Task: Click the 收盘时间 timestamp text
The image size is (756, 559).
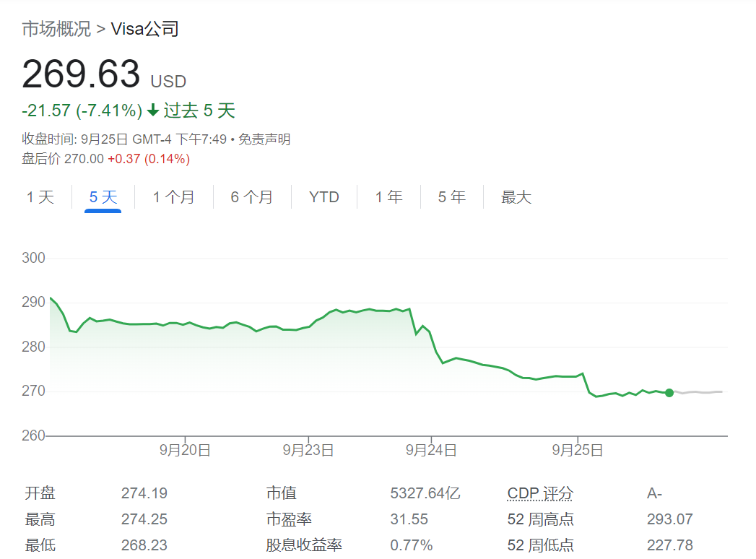Action: pyautogui.click(x=124, y=139)
